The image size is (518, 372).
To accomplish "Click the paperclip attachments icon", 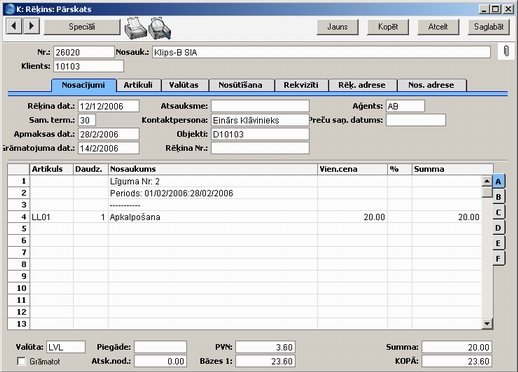I will [x=506, y=52].
